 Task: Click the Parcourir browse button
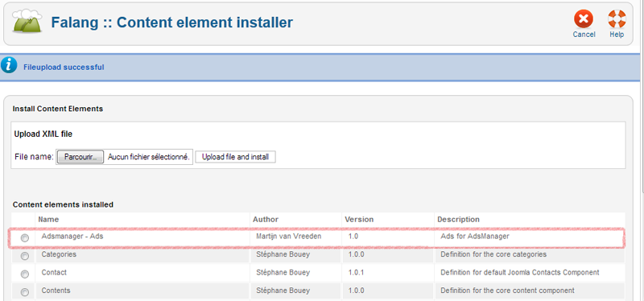[x=80, y=157]
